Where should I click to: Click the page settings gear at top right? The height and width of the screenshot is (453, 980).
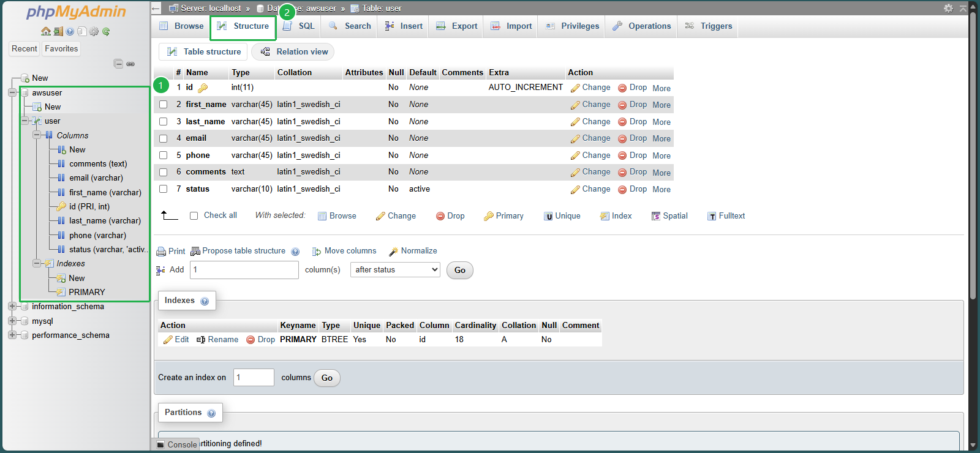(x=948, y=8)
